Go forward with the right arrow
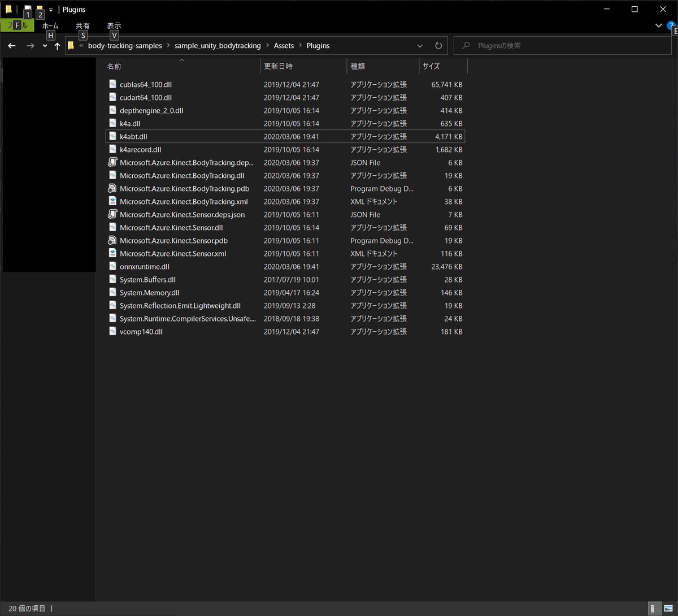The width and height of the screenshot is (678, 616). 31,46
